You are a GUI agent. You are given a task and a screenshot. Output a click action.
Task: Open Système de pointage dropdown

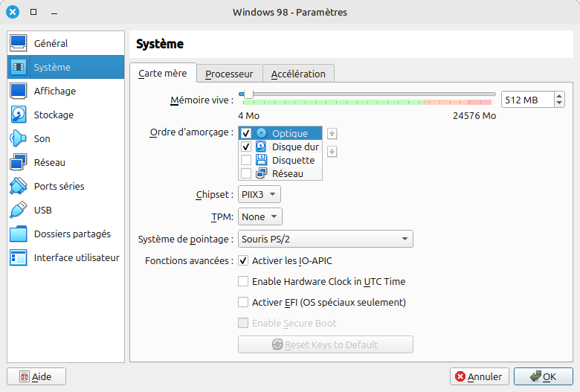click(x=326, y=239)
